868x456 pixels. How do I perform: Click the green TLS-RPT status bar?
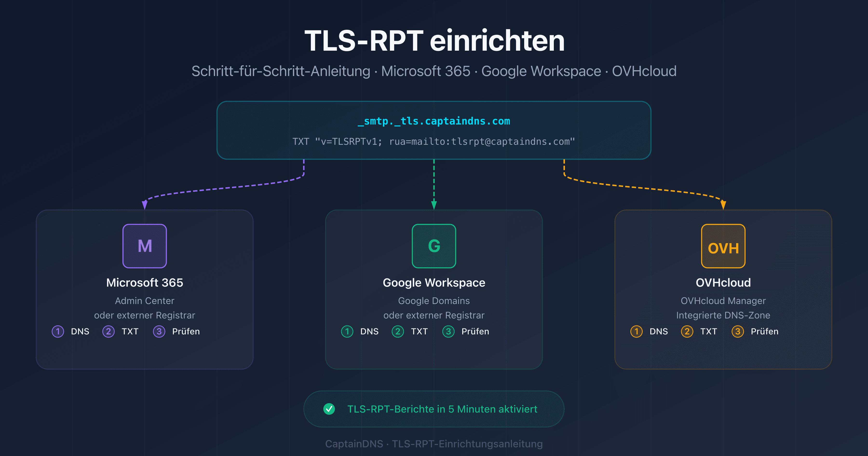click(x=434, y=409)
